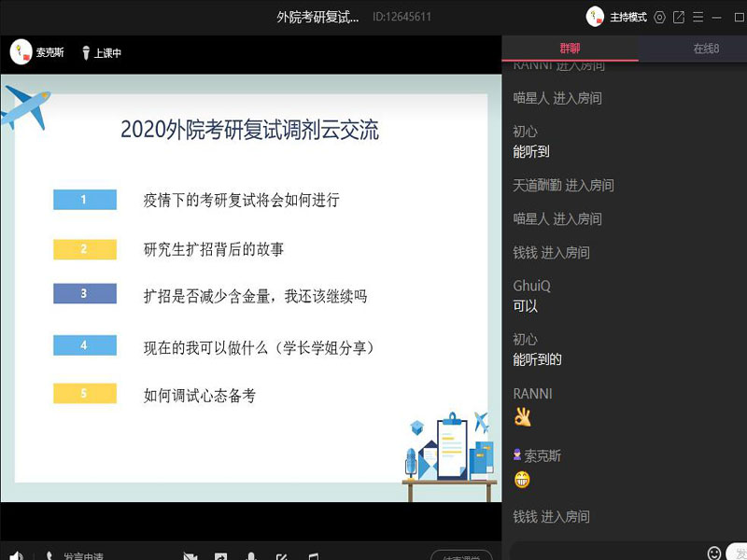Click the chat message input field
The height and width of the screenshot is (560, 747).
point(607,553)
